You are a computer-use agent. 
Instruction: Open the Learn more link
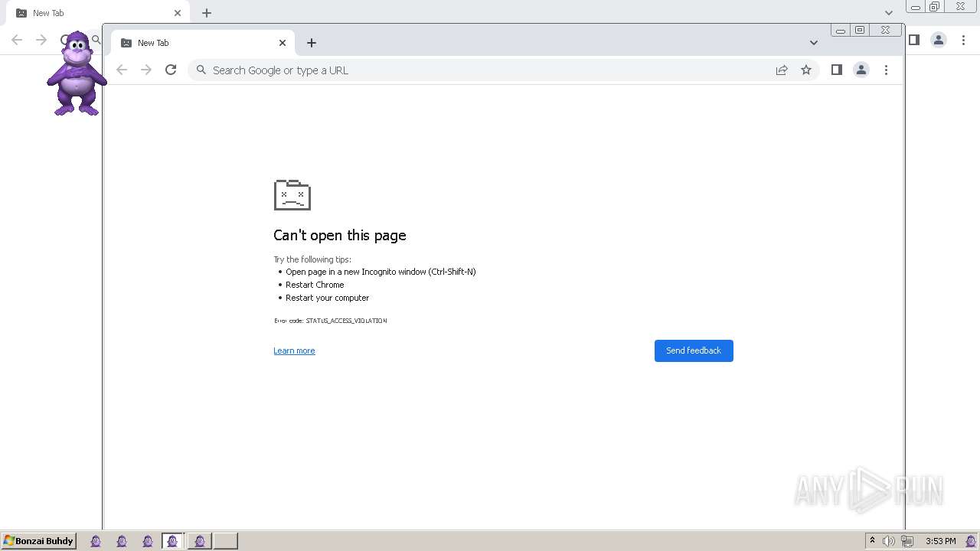pyautogui.click(x=294, y=350)
